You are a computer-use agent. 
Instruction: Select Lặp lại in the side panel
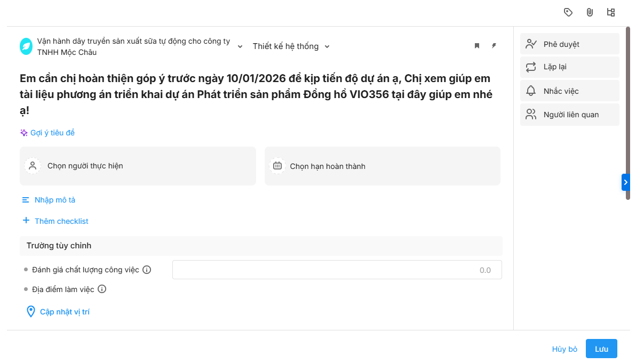[569, 68]
